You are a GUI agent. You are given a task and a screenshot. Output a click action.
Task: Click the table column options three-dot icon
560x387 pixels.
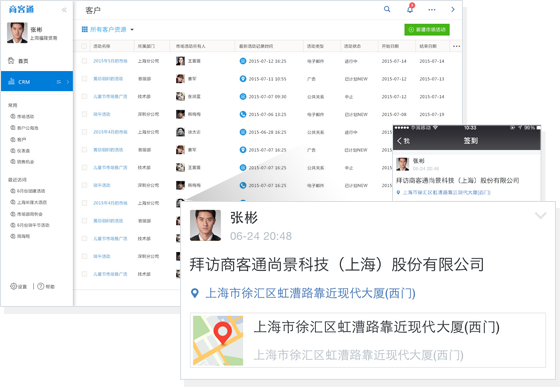point(456,46)
